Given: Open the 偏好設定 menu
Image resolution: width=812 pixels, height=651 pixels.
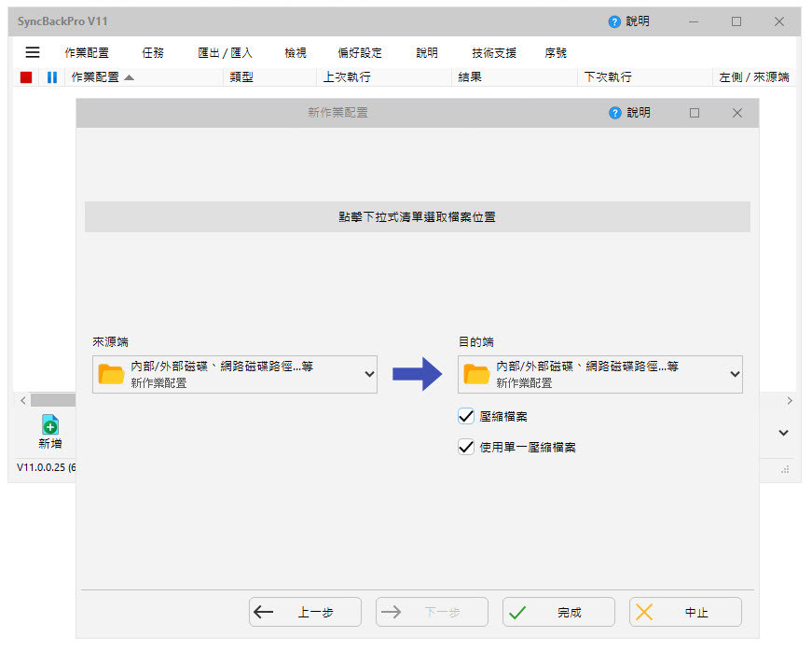Looking at the screenshot, I should (359, 53).
